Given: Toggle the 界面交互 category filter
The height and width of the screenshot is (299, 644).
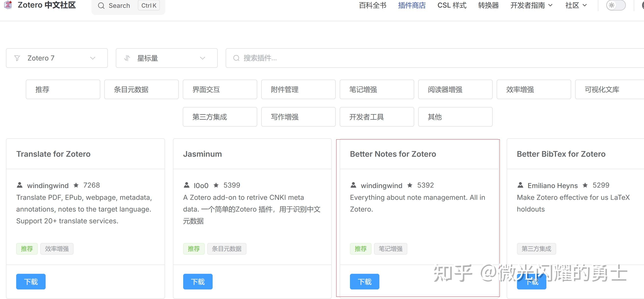Looking at the screenshot, I should pos(220,89).
